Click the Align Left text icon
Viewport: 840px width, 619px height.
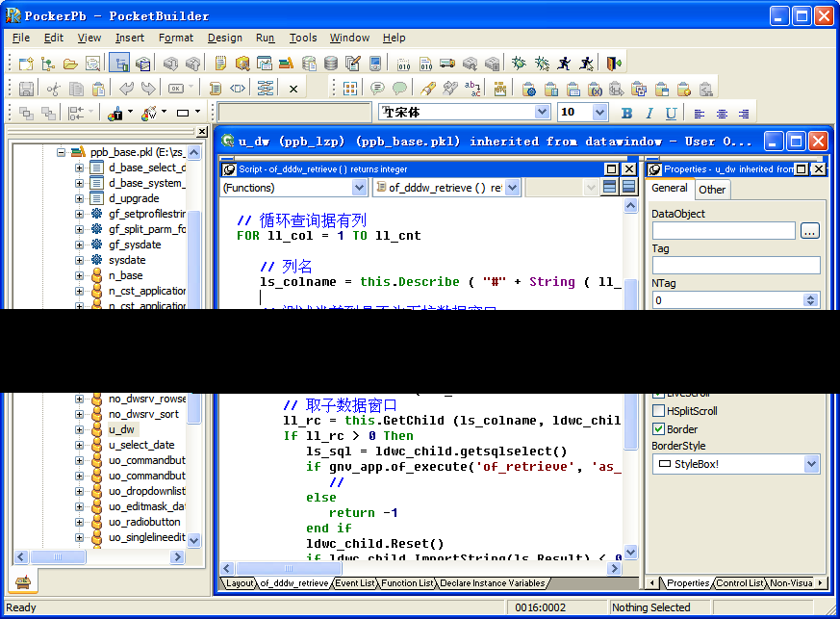point(700,114)
